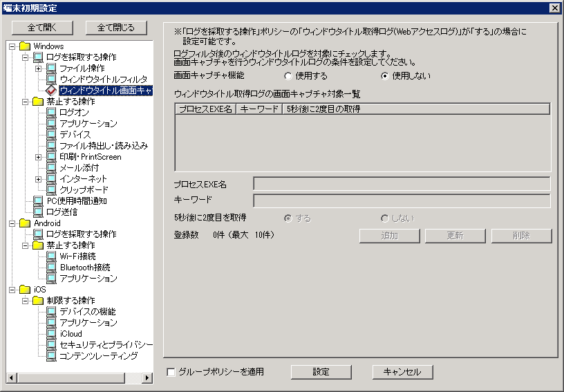Select Android ログを採取する操作 item
The image size is (564, 392).
[x=82, y=234]
